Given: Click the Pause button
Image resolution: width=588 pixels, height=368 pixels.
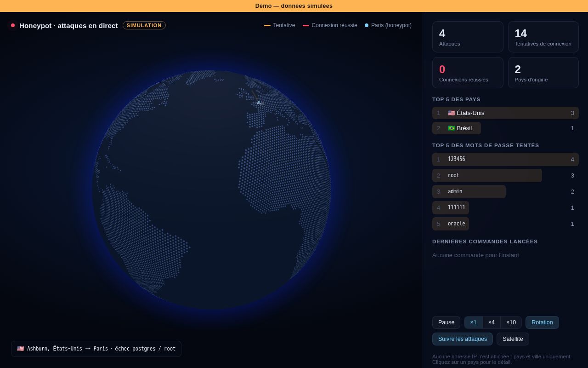Looking at the screenshot, I should [446, 322].
